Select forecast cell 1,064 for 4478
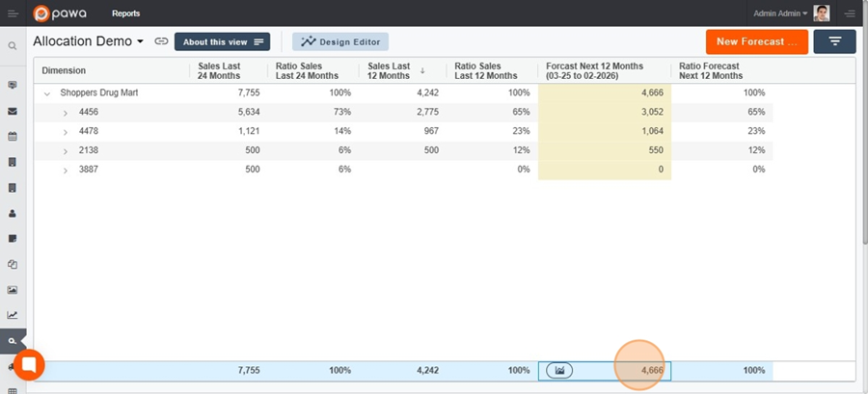This screenshot has height=394, width=868. point(605,132)
